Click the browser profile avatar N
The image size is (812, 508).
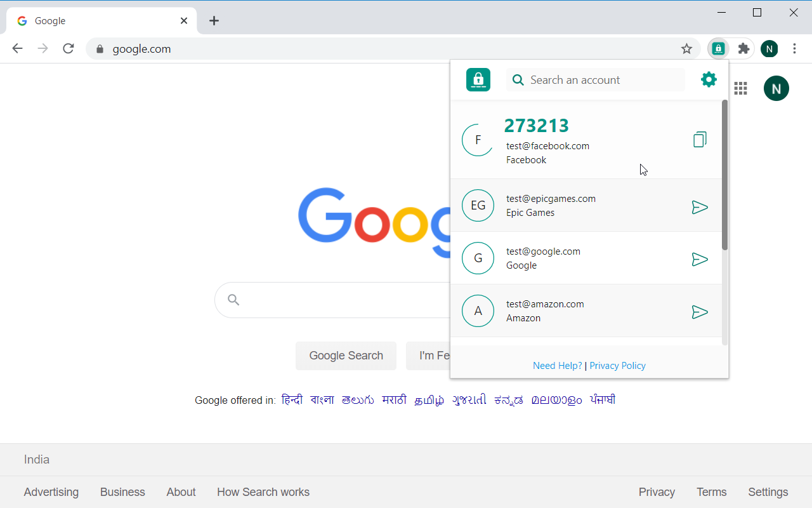pyautogui.click(x=769, y=48)
